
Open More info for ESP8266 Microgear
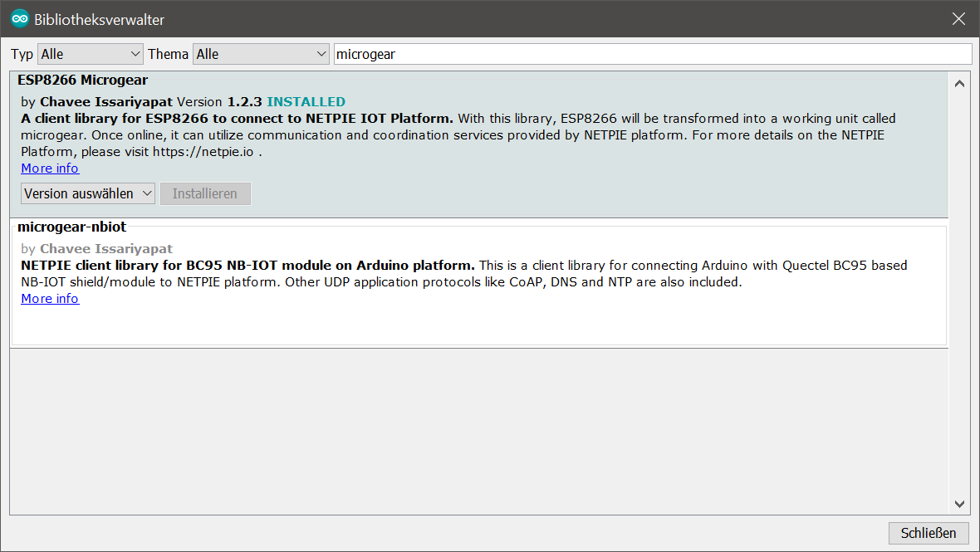[50, 169]
